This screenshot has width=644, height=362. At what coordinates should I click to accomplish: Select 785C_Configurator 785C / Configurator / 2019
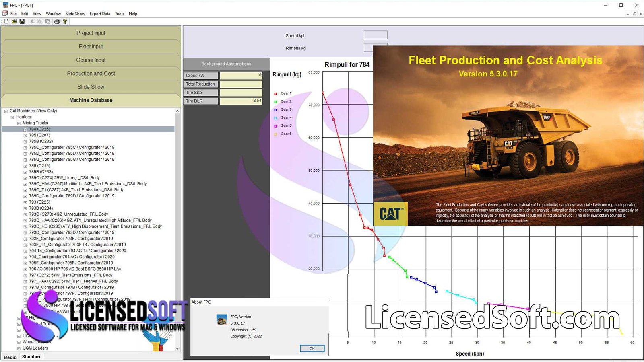[72, 147]
